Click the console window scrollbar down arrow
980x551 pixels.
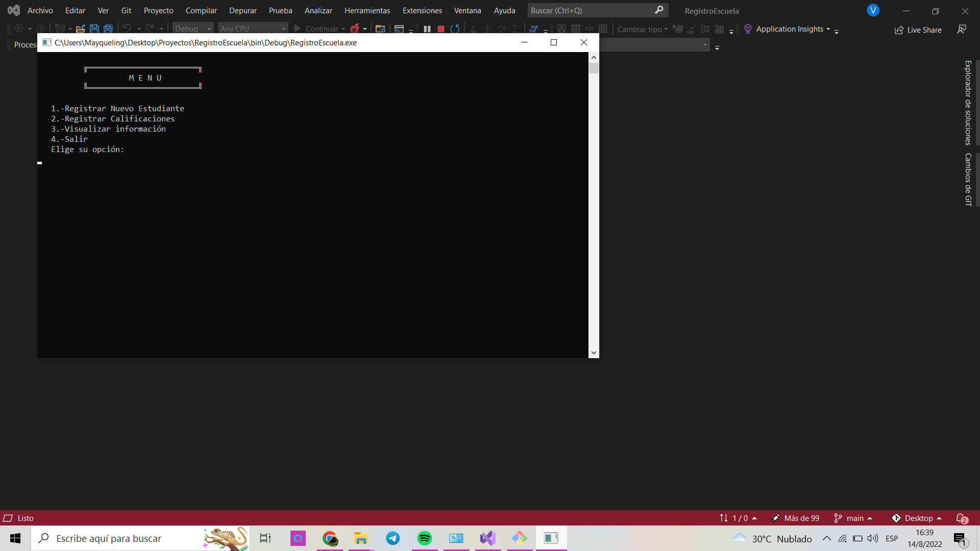coord(594,353)
